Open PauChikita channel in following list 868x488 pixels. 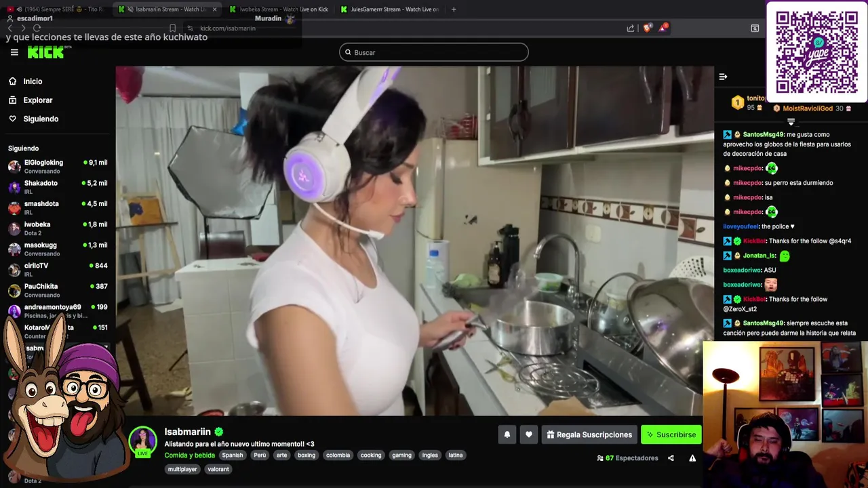click(x=58, y=290)
